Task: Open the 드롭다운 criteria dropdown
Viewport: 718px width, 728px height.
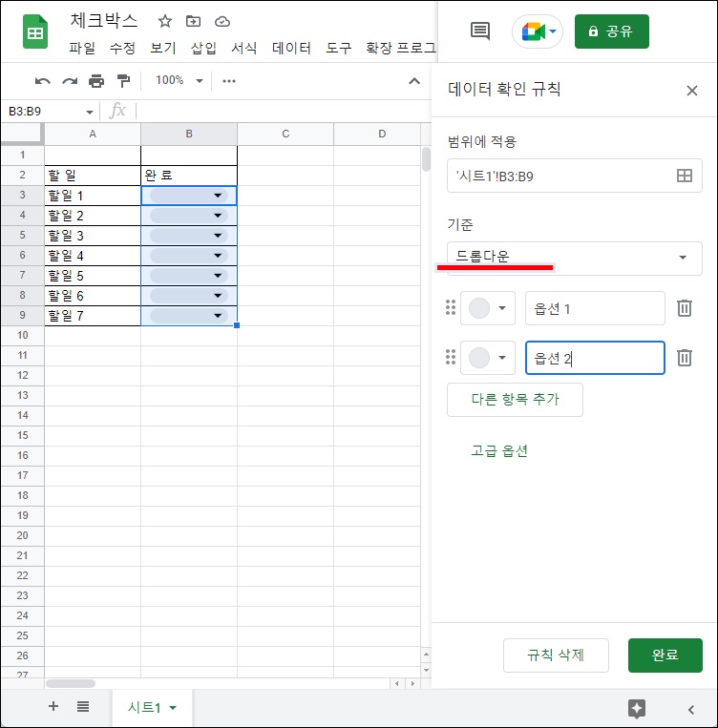Action: 575,259
